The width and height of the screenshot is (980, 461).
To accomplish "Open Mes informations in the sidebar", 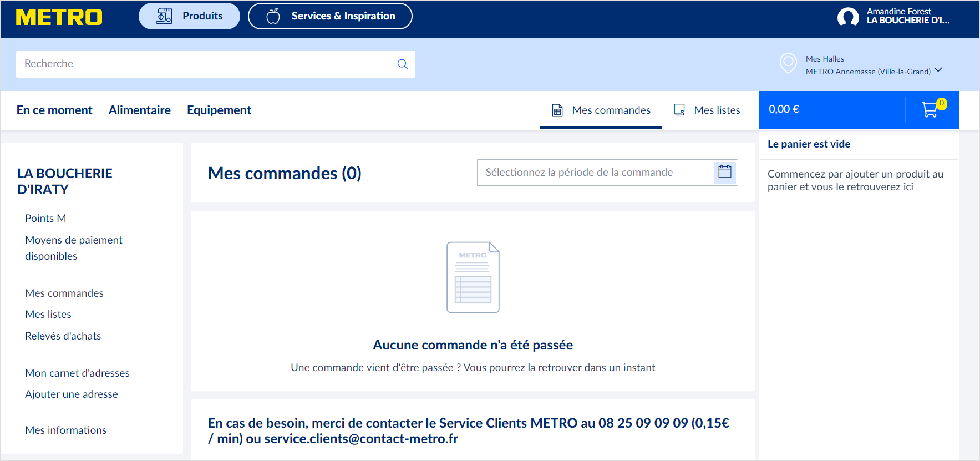I will [66, 430].
